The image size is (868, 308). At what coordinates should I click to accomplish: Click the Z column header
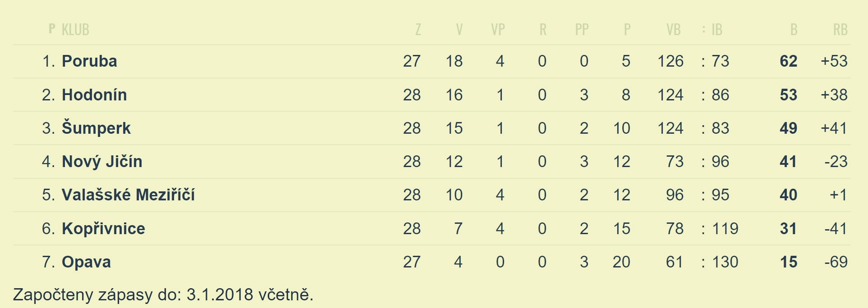pos(418,30)
